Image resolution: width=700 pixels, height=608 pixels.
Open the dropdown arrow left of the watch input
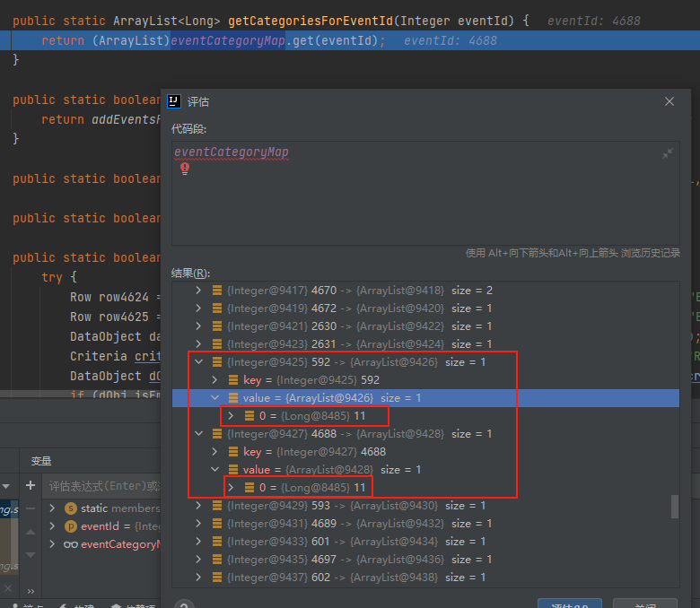point(6,486)
